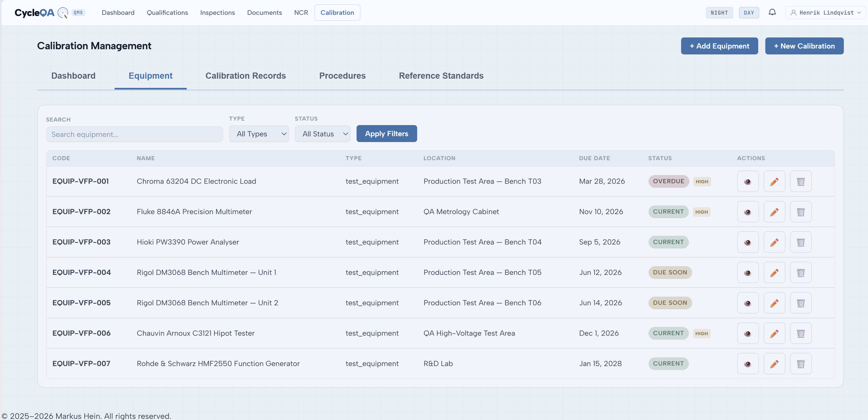Click QA High-Voltage Test Area location

coord(469,333)
